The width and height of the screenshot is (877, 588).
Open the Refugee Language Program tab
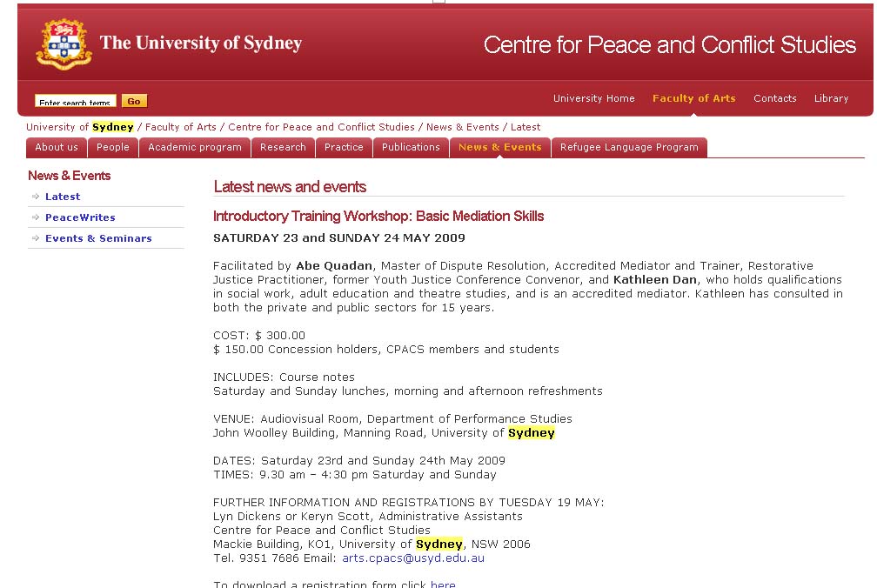pos(629,148)
